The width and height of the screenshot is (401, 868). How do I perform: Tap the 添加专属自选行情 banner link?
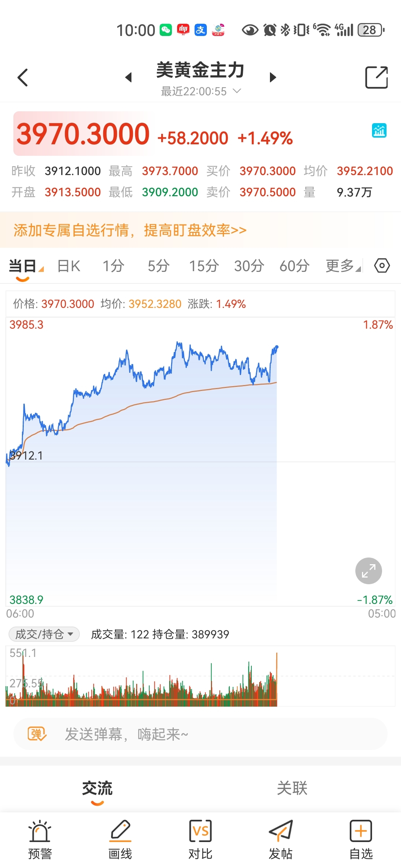point(130,230)
